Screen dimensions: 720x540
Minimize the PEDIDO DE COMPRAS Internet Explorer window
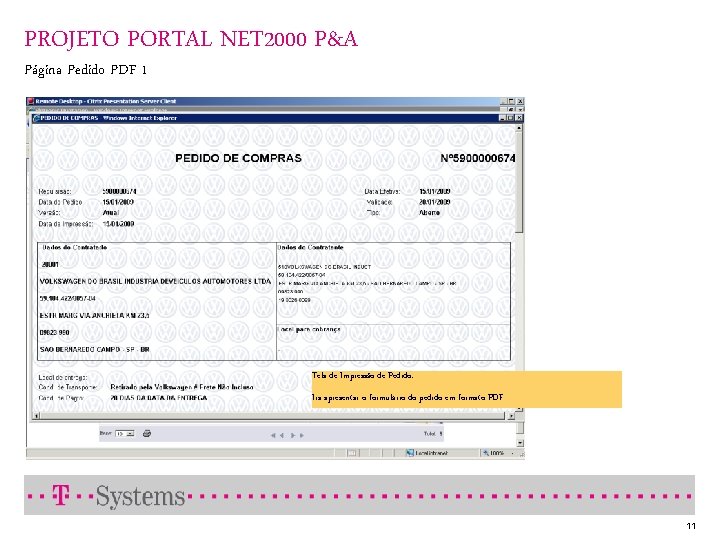(502, 118)
